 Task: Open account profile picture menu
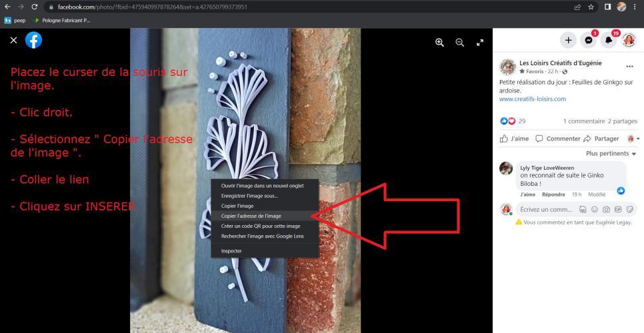(629, 40)
